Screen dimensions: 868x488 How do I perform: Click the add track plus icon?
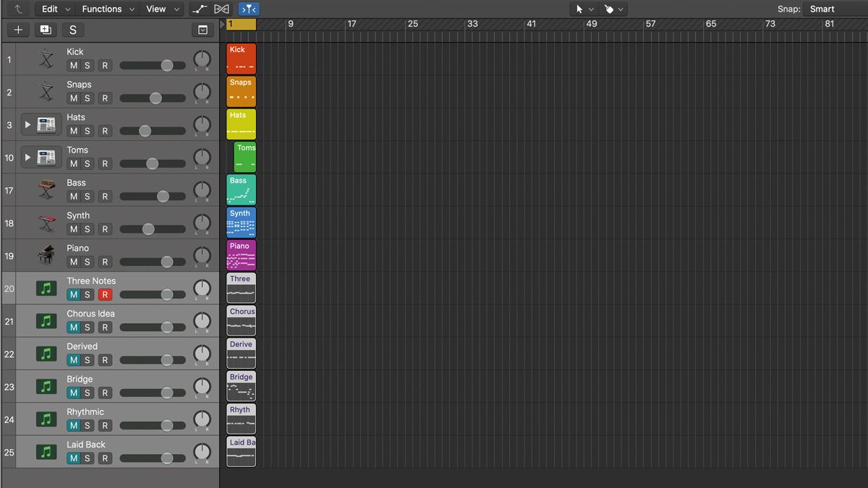pyautogui.click(x=17, y=30)
